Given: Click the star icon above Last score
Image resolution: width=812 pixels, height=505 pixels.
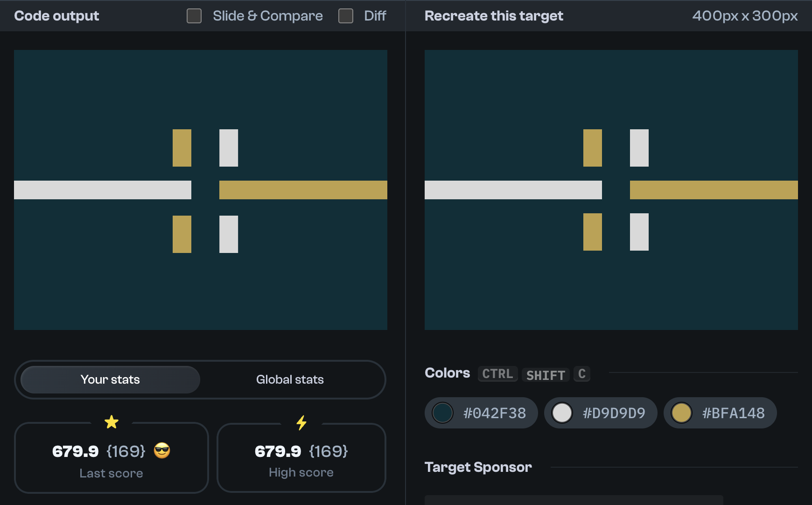Looking at the screenshot, I should pyautogui.click(x=112, y=422).
